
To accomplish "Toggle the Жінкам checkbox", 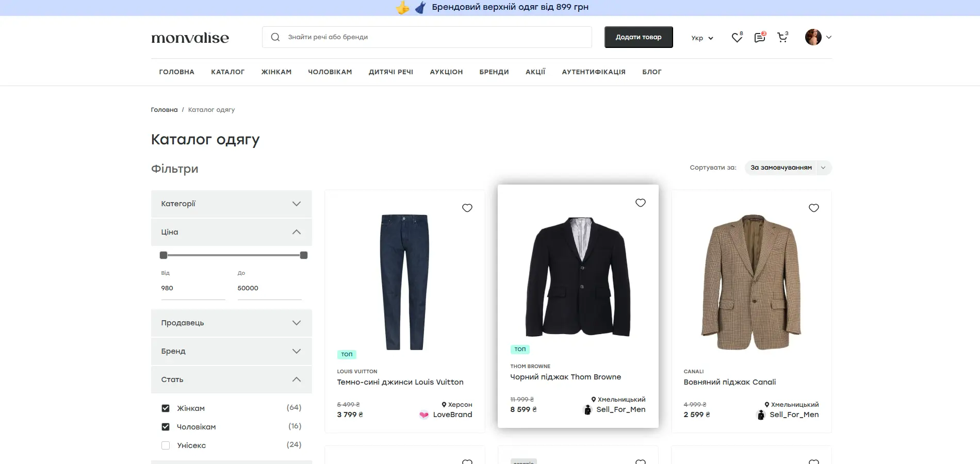I will (166, 408).
